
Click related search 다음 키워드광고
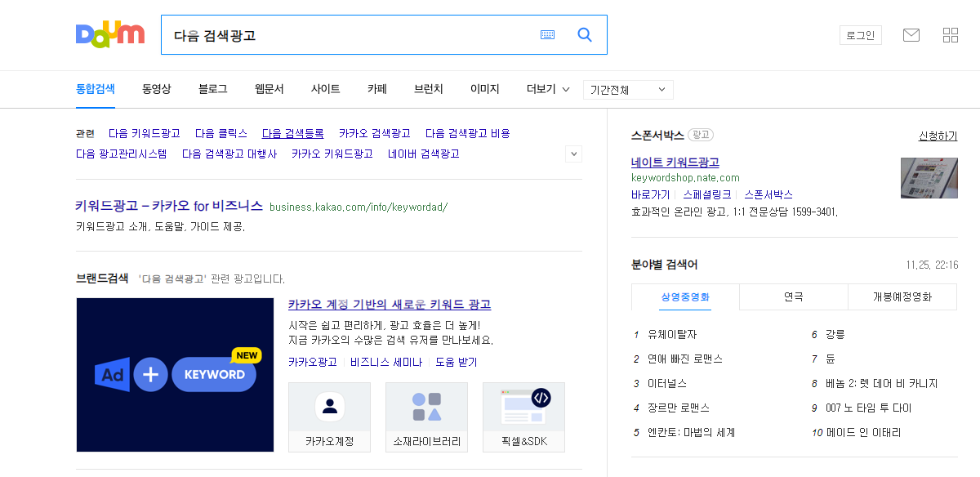145,133
